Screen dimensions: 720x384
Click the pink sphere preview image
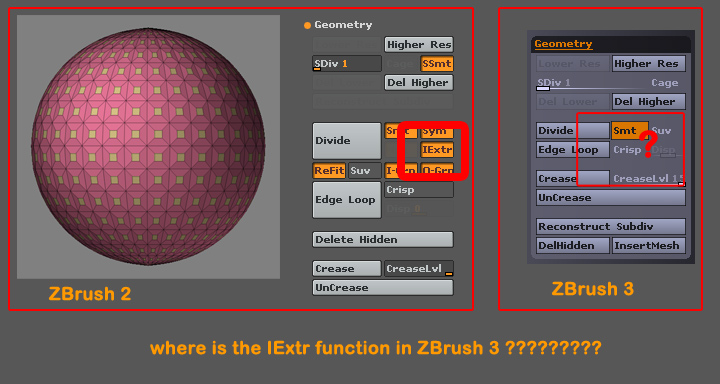[x=148, y=147]
